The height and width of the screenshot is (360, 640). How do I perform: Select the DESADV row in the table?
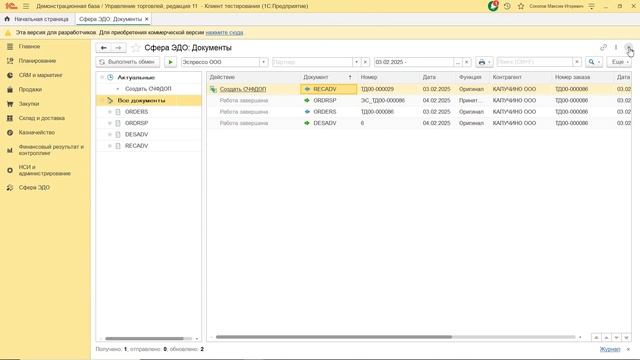coord(419,123)
